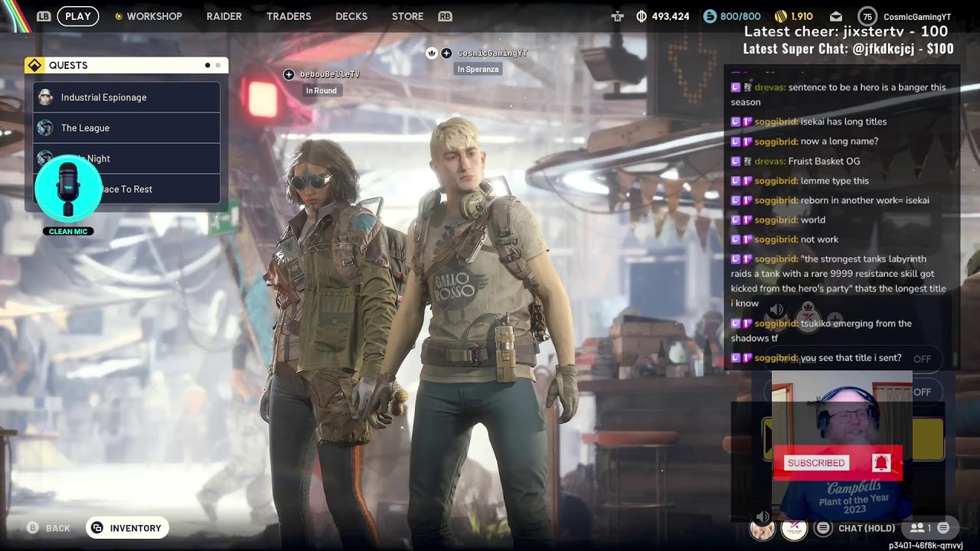Click the Industrial Espionage trader portrait
Viewport: 980px width, 551px height.
pyautogui.click(x=45, y=97)
